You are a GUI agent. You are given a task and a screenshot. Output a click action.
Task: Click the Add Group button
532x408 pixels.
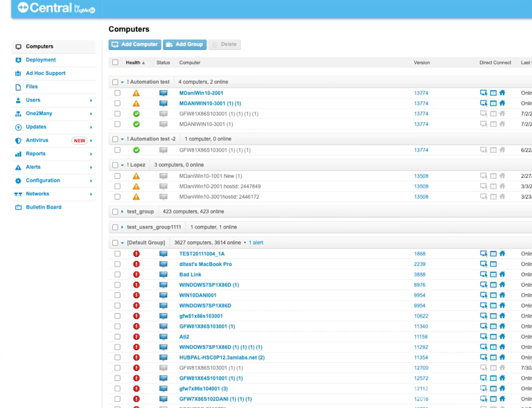(185, 44)
